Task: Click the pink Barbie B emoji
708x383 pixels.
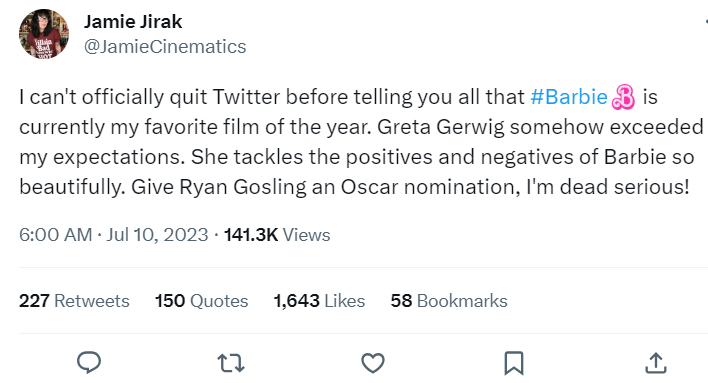Action: (x=623, y=97)
